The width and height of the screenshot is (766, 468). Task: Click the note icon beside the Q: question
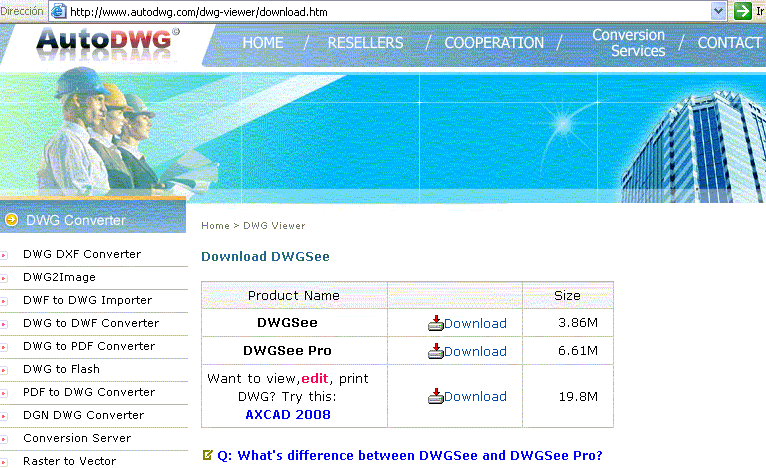(x=208, y=455)
